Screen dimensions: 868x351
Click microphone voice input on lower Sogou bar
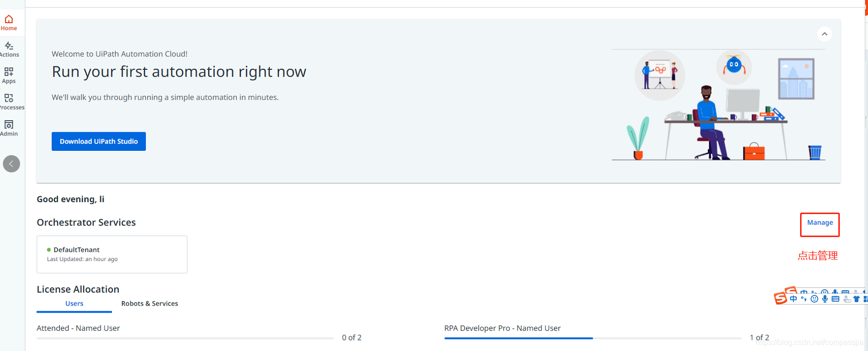click(825, 299)
